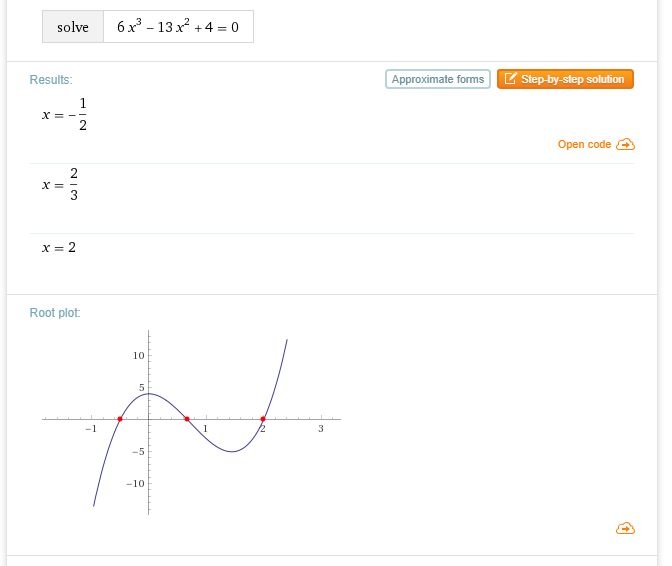
Task: Click the cloud icon beside Open code
Action: (626, 145)
